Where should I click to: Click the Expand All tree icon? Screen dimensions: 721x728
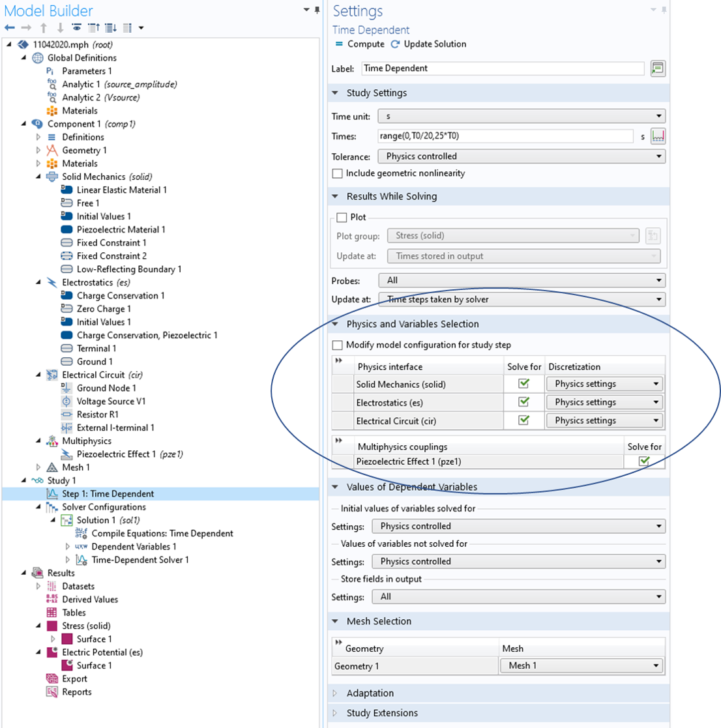click(x=110, y=28)
